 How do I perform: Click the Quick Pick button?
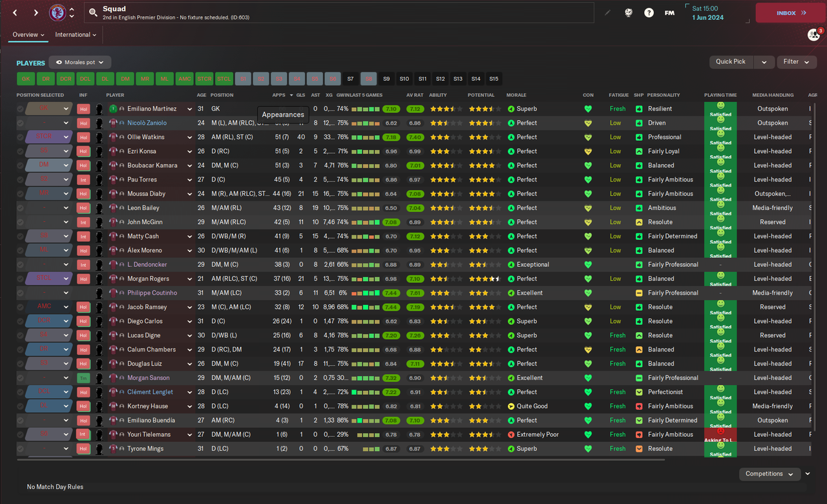click(731, 62)
